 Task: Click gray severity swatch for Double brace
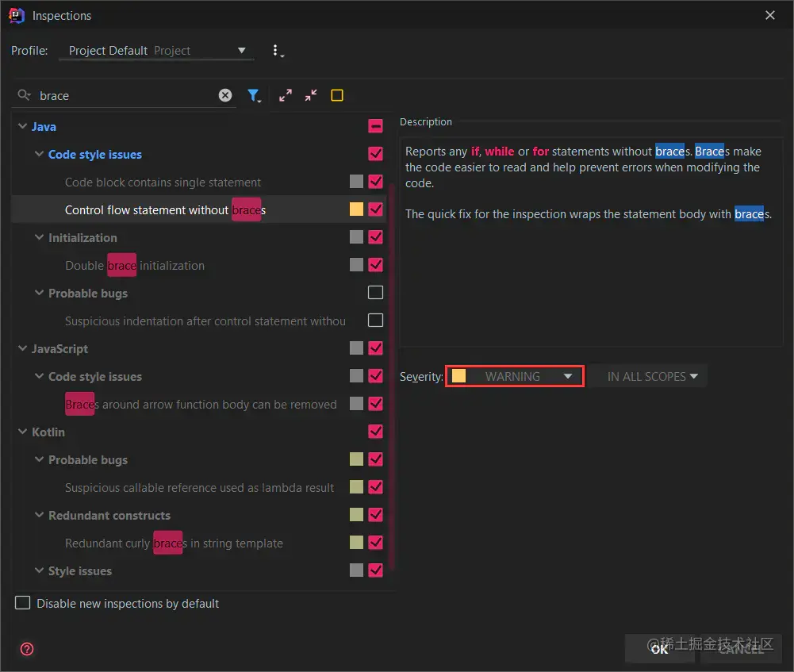point(356,265)
